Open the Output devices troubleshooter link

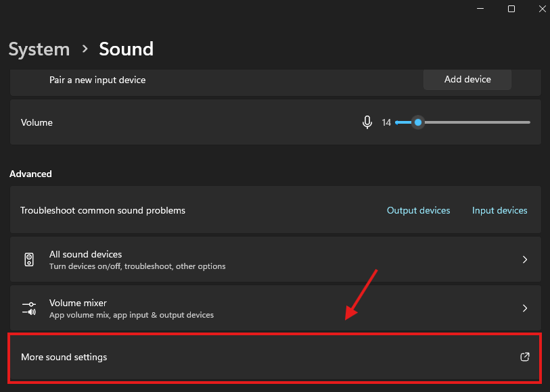click(x=418, y=211)
